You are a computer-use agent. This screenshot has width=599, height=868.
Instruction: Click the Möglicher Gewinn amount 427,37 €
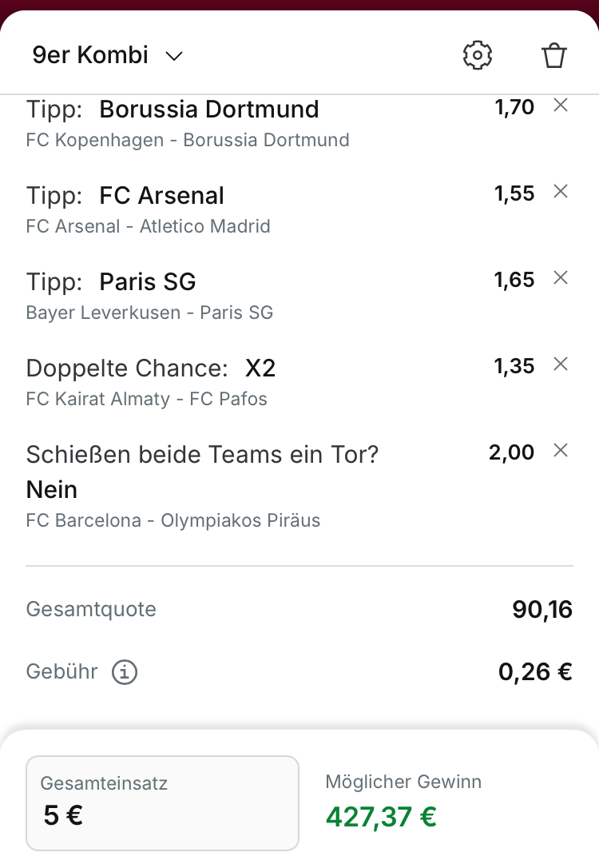pyautogui.click(x=381, y=817)
